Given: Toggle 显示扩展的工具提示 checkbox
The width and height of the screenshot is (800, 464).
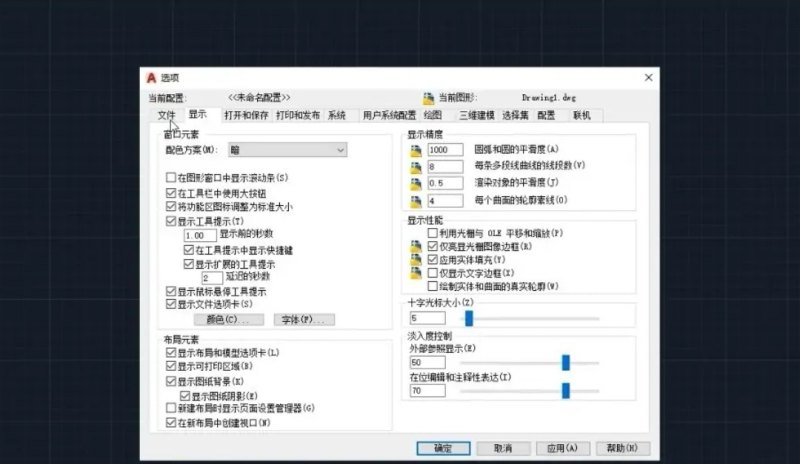Looking at the screenshot, I should point(188,264).
